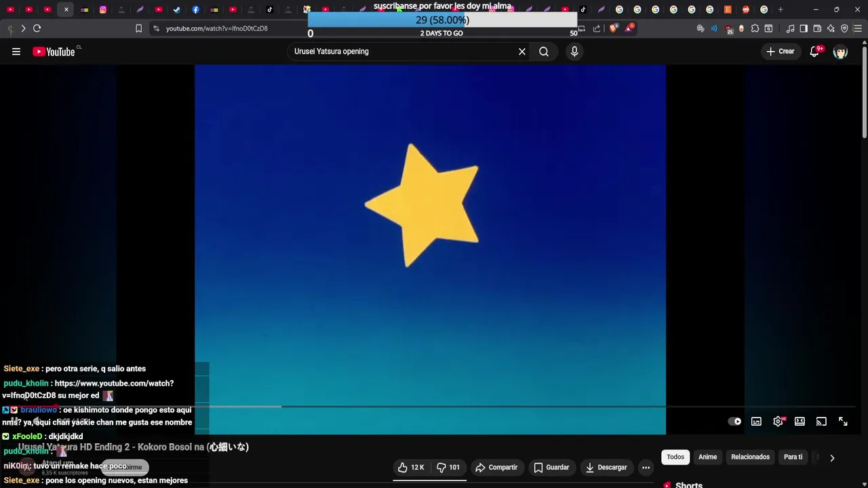This screenshot has width=868, height=488.
Task: Open the Reddit browser tab
Action: (746, 9)
